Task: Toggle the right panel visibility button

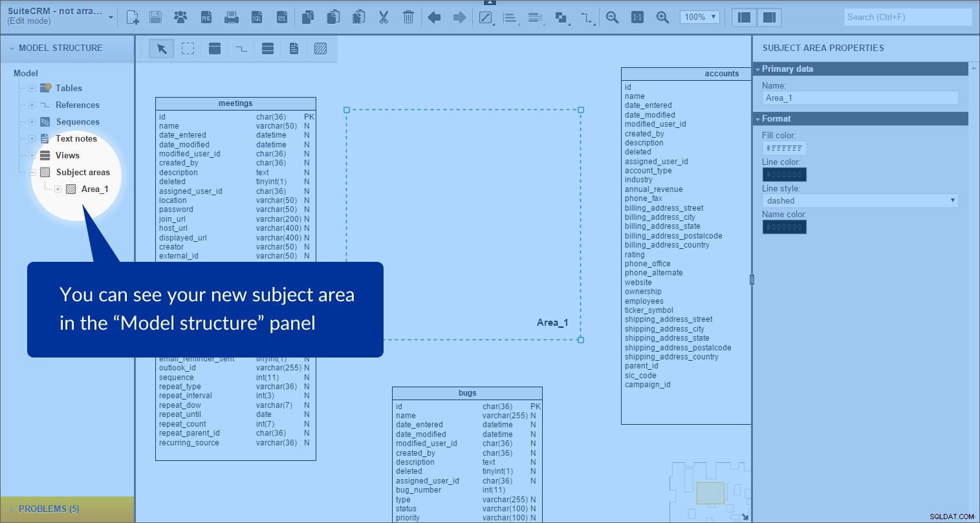Action: (769, 17)
